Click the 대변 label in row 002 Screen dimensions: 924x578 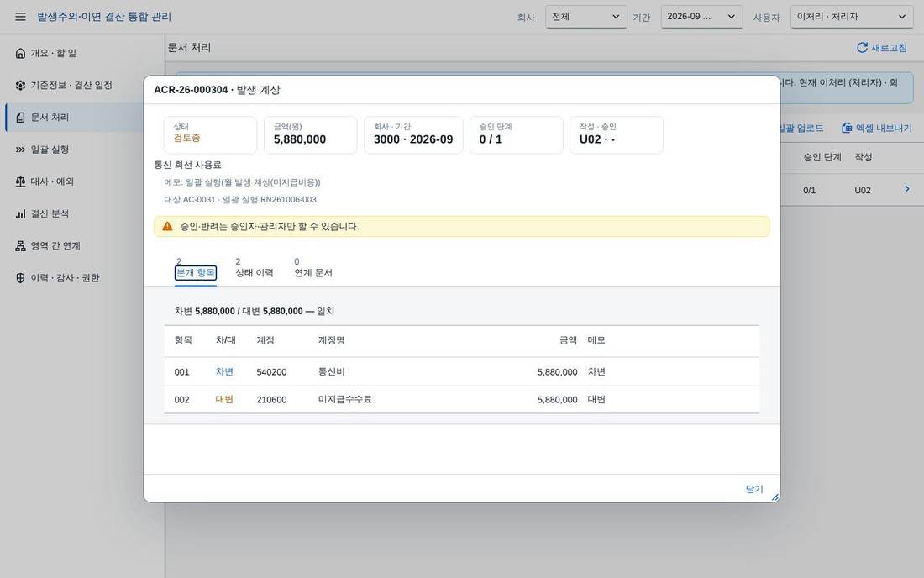[x=224, y=399]
